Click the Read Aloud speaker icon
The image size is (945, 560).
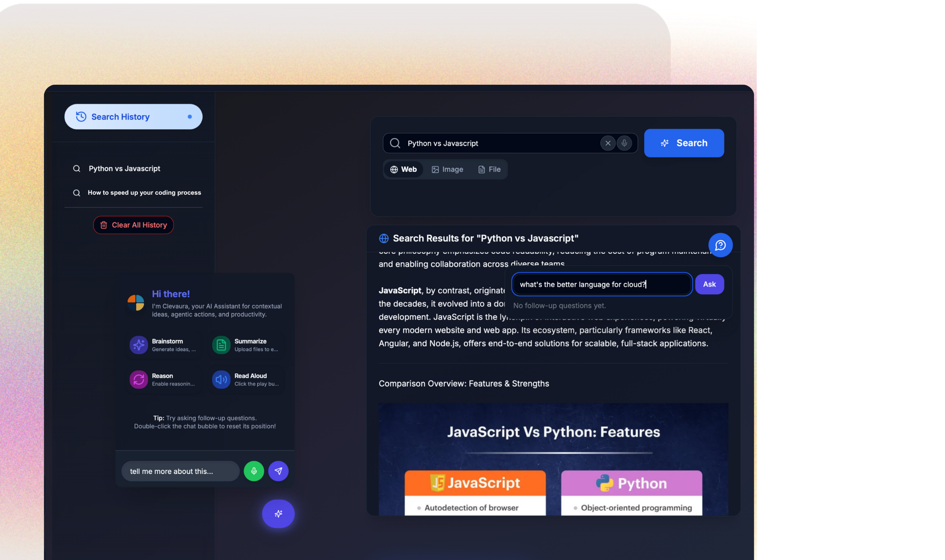221,380
